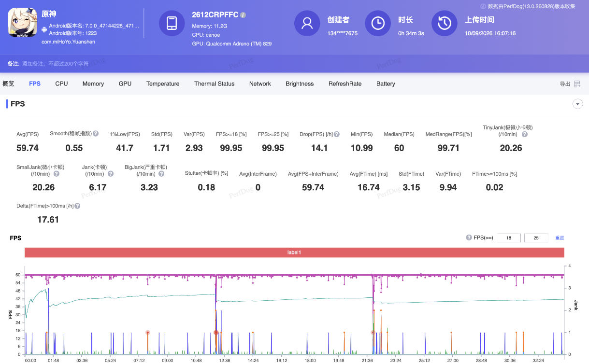Click the Stutter value 0.18

[x=206, y=187]
